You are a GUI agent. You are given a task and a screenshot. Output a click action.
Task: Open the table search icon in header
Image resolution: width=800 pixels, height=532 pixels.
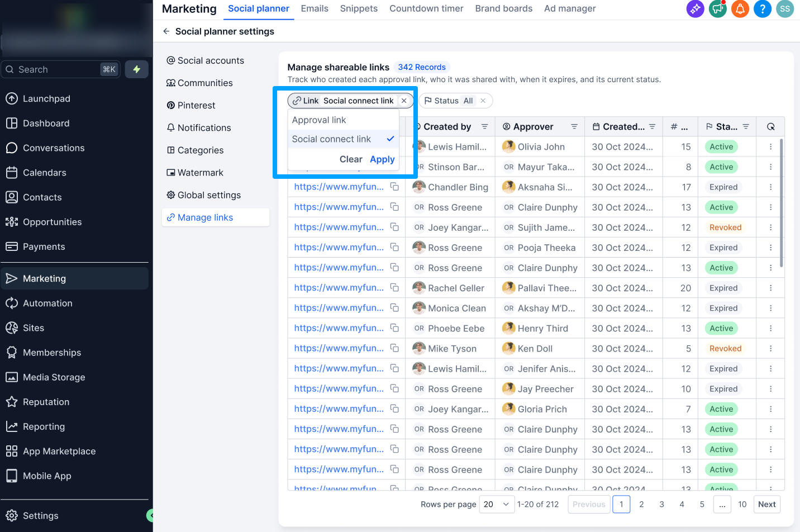point(770,127)
